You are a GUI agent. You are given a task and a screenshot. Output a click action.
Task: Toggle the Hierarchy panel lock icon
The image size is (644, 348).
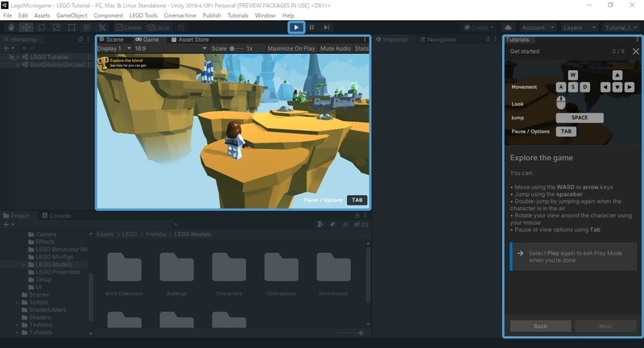(80, 39)
